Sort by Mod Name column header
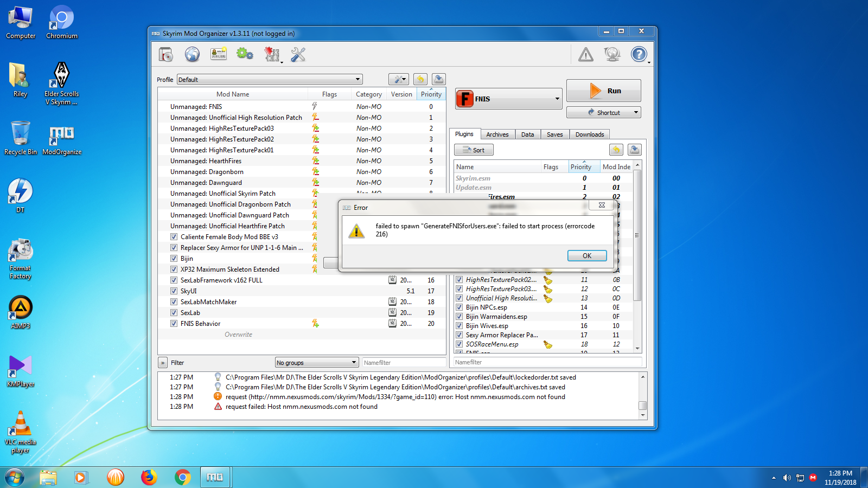868x488 pixels. 233,94
